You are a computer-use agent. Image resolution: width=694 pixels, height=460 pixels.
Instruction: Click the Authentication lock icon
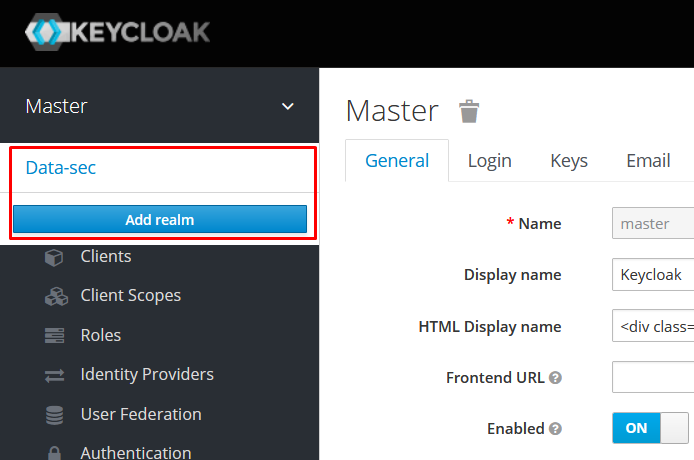pos(54,452)
